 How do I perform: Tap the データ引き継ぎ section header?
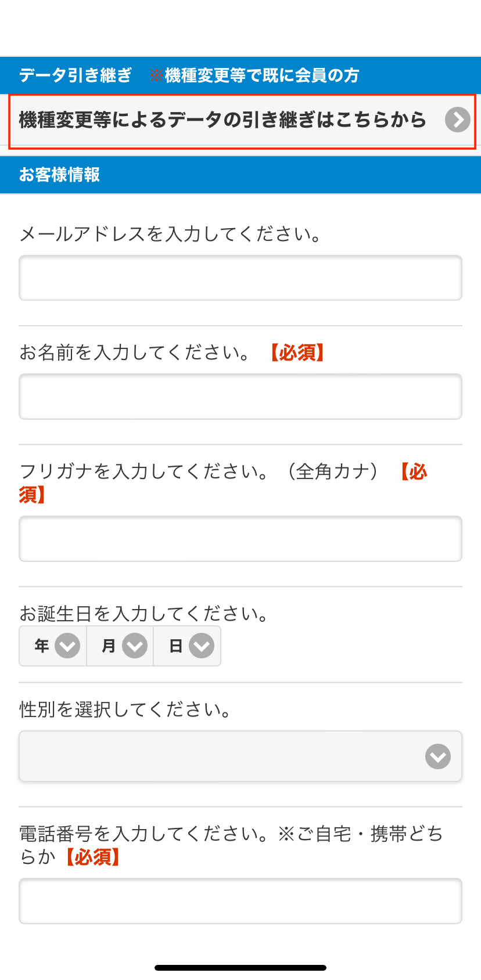[x=76, y=75]
